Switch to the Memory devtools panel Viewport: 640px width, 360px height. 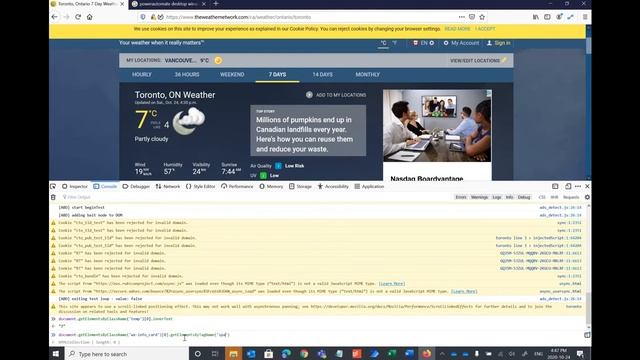coord(271,187)
